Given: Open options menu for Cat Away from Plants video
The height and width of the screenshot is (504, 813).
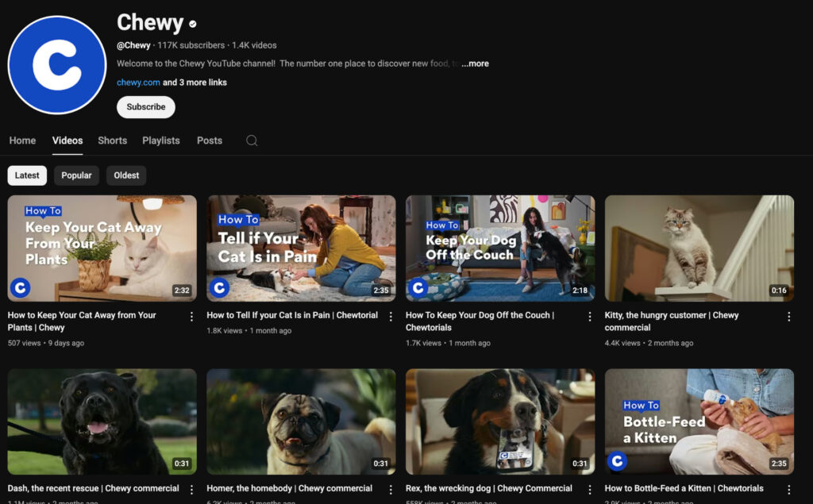Looking at the screenshot, I should (191, 317).
